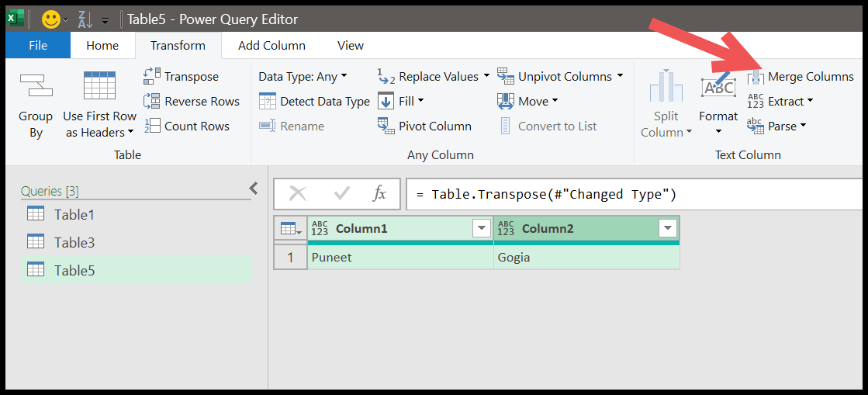Click the cell containing Puneet
This screenshot has width=868, height=395.
tap(400, 257)
